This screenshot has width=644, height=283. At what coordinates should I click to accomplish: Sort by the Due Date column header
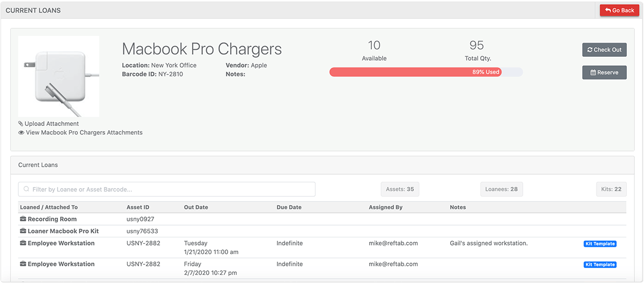[289, 207]
